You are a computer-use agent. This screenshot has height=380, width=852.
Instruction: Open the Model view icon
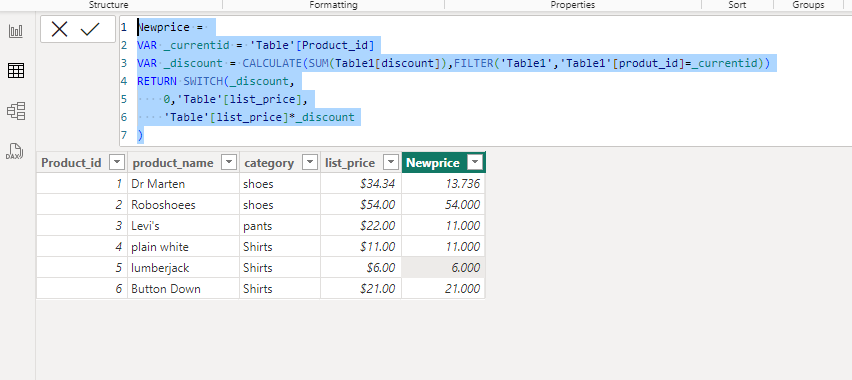click(16, 111)
